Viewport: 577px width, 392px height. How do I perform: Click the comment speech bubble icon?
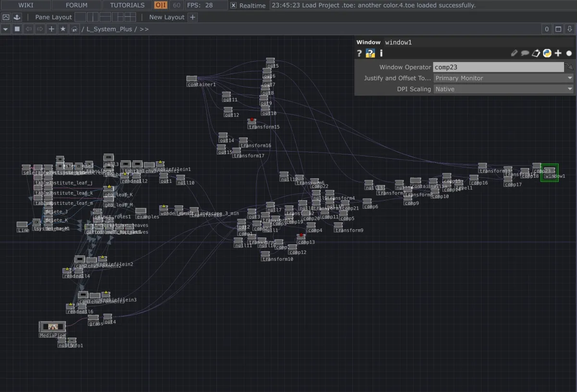click(525, 53)
